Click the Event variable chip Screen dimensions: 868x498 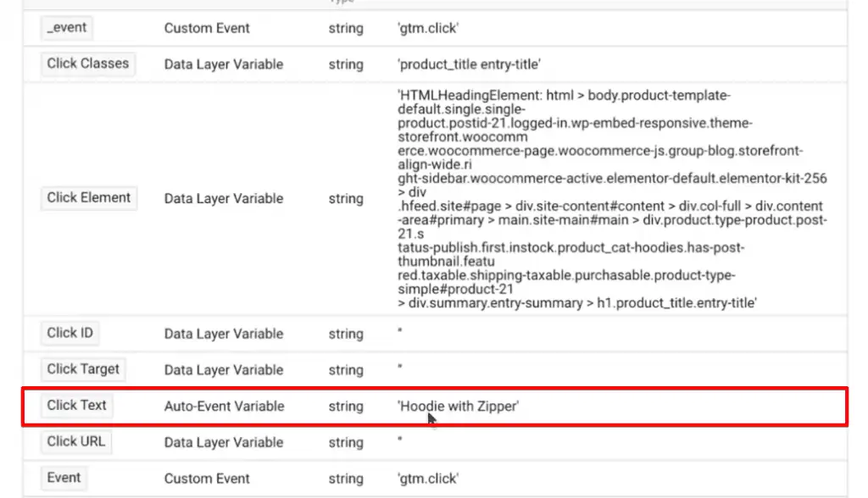coord(64,478)
